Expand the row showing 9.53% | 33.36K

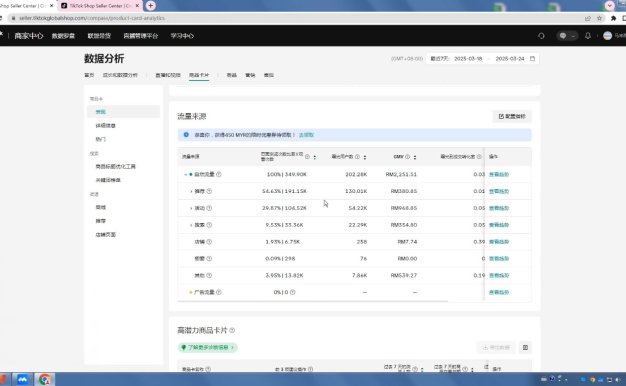pyautogui.click(x=191, y=225)
